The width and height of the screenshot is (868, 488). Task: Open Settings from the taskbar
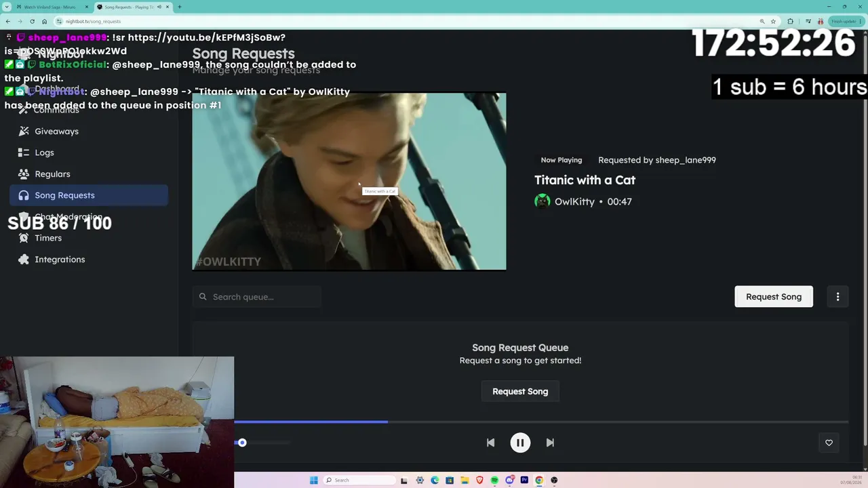[x=420, y=481]
